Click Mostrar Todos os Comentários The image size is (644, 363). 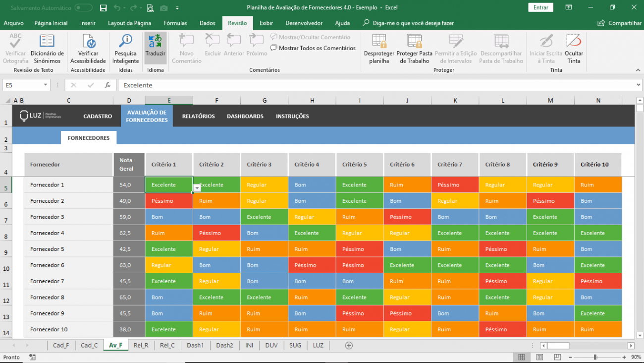[x=313, y=48]
